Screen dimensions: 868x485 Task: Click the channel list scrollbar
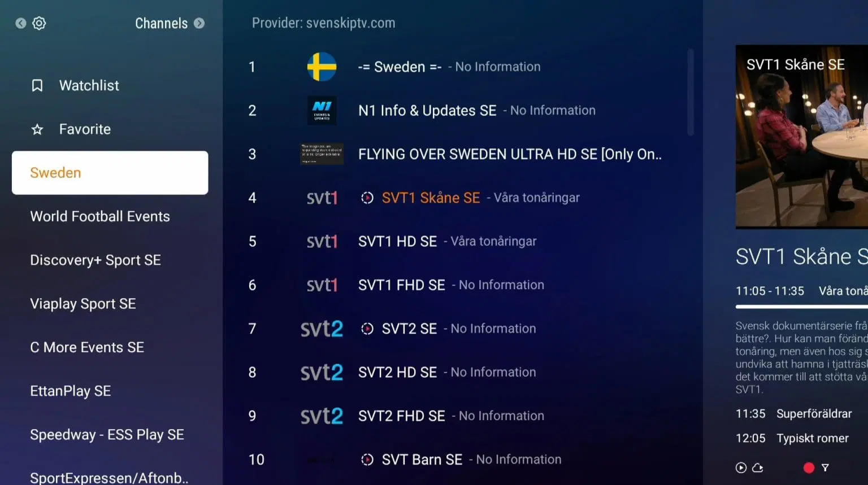tap(690, 92)
